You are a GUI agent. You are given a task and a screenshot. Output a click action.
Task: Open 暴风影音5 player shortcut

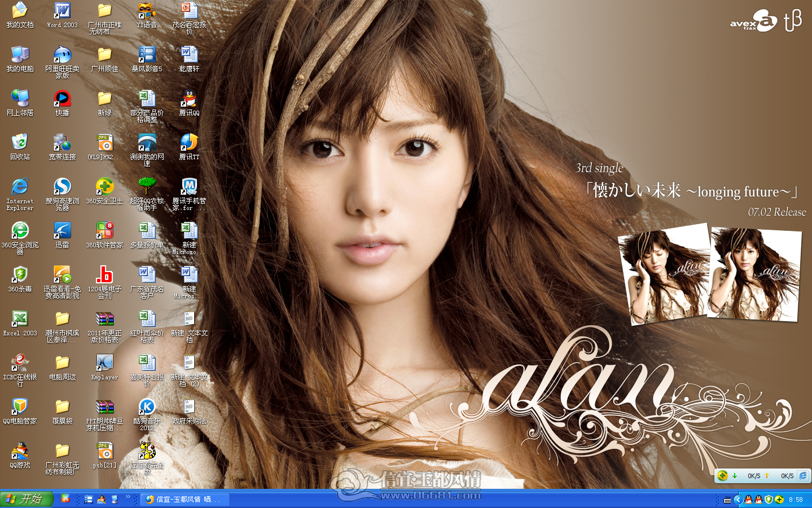click(147, 60)
